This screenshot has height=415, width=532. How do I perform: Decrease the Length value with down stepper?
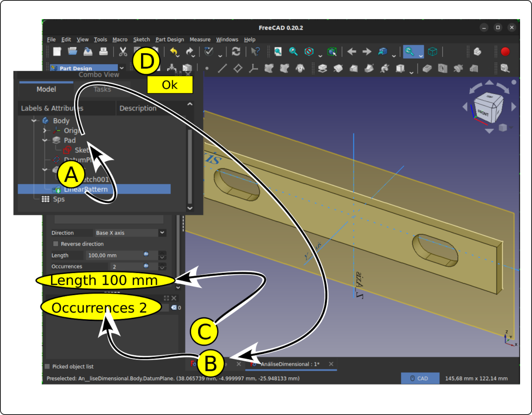click(162, 257)
